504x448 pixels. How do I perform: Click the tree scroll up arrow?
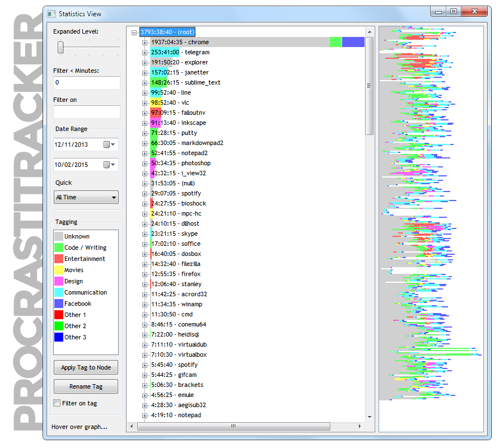(370, 32)
